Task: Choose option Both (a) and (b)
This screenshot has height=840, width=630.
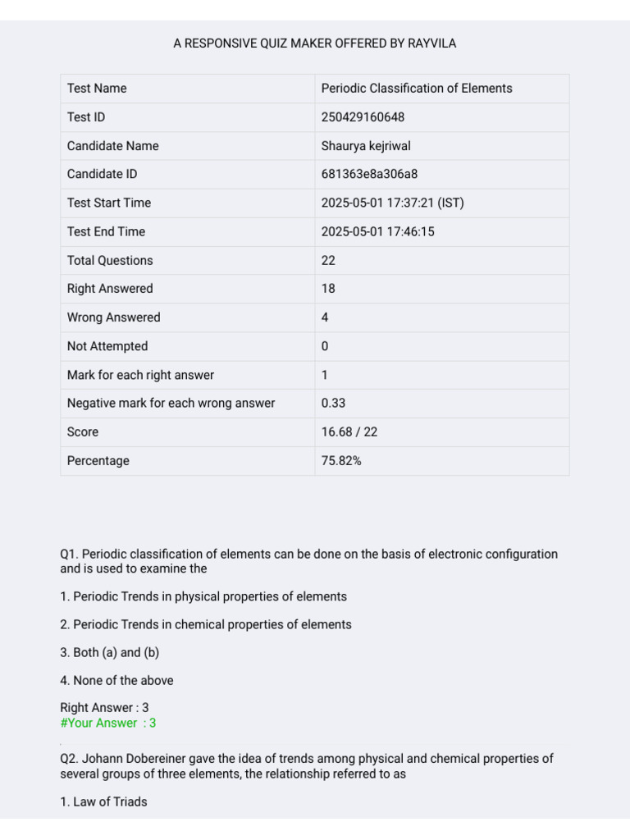Action: [x=110, y=652]
